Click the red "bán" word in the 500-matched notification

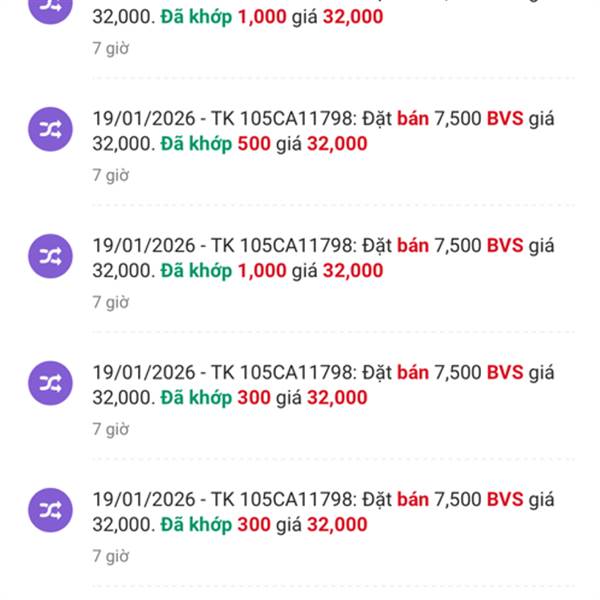(x=412, y=118)
